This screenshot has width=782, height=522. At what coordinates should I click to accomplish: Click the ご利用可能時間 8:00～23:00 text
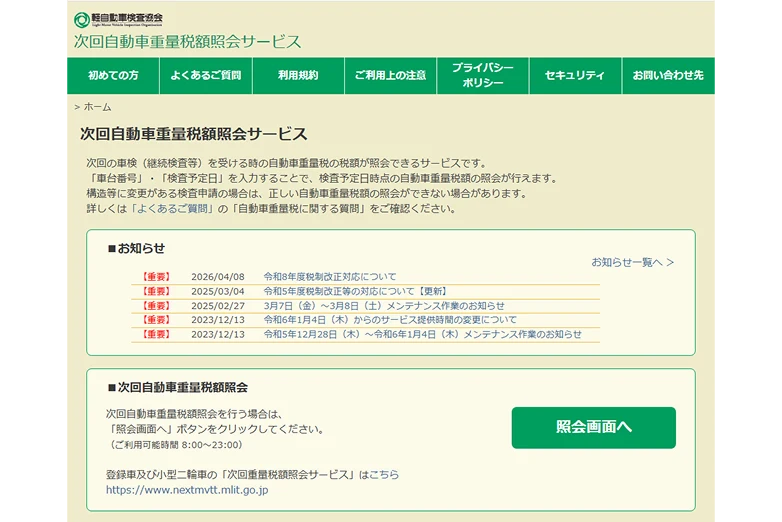pyautogui.click(x=175, y=445)
